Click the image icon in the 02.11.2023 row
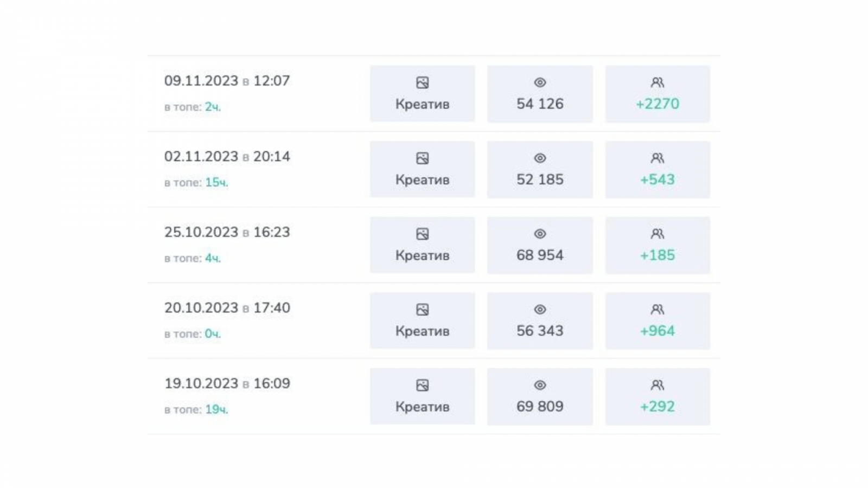The image size is (868, 488). [422, 158]
